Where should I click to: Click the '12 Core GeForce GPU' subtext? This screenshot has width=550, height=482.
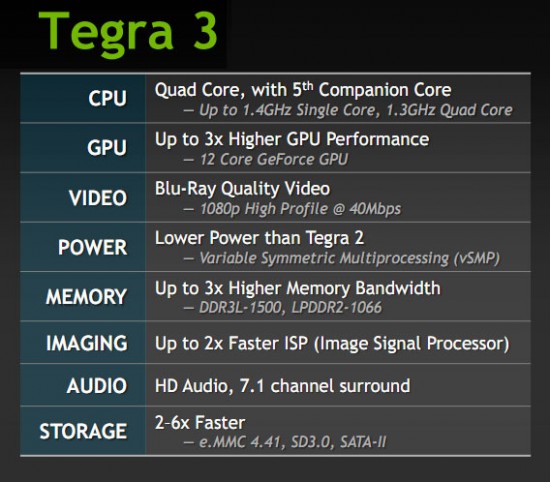click(266, 160)
